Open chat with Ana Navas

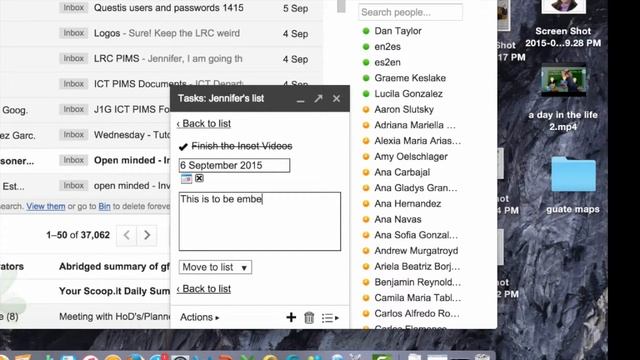tap(398, 220)
